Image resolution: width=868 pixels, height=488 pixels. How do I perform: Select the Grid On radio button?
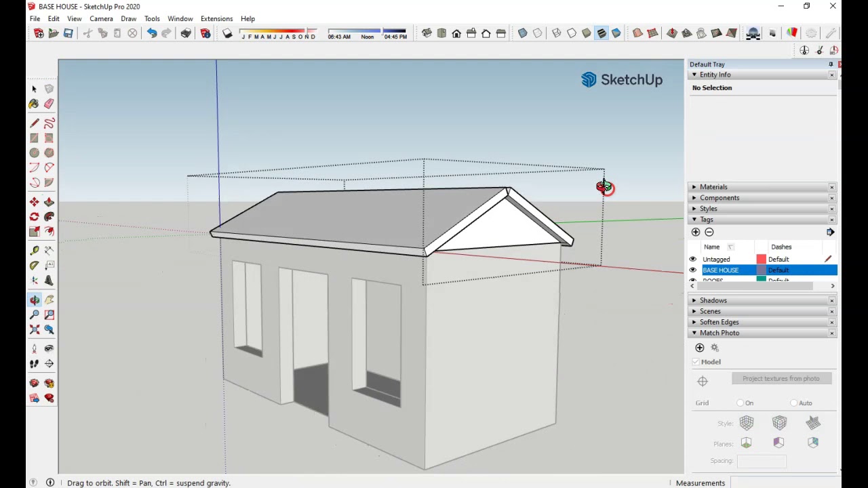point(741,403)
